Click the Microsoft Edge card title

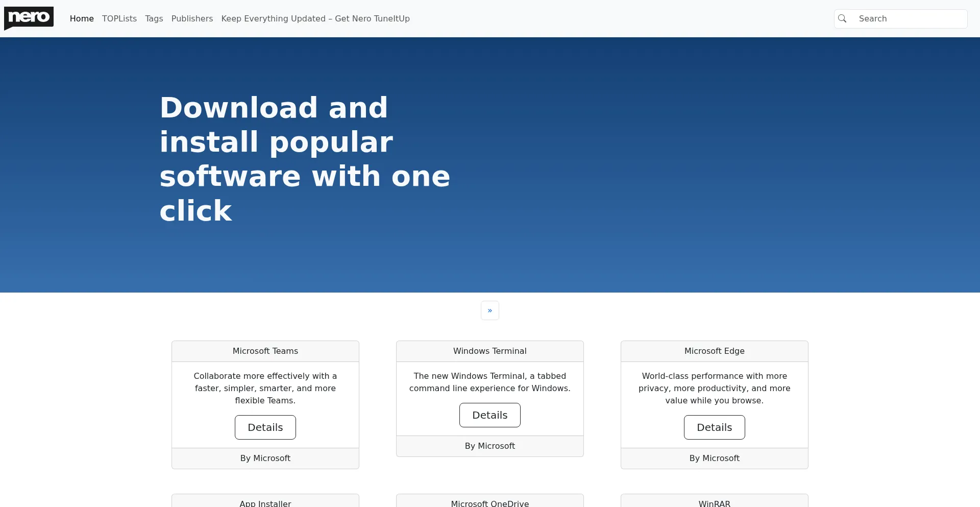pos(715,351)
